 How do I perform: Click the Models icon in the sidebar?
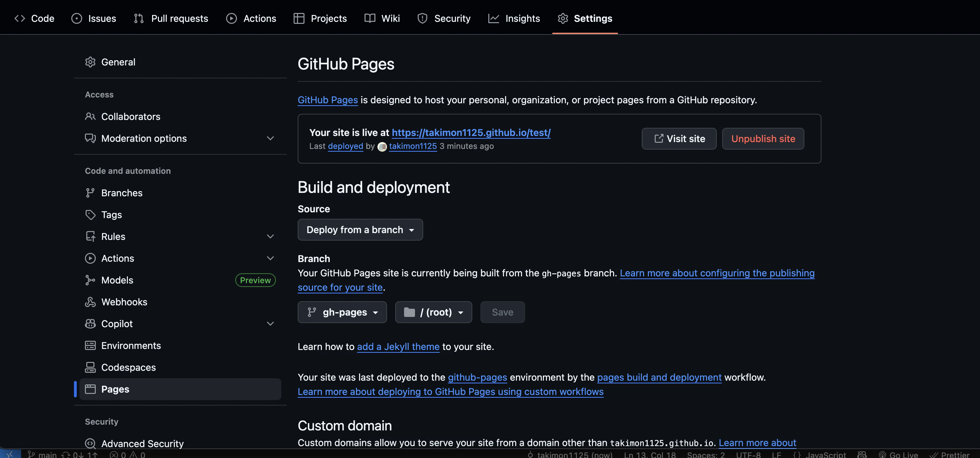(x=90, y=280)
